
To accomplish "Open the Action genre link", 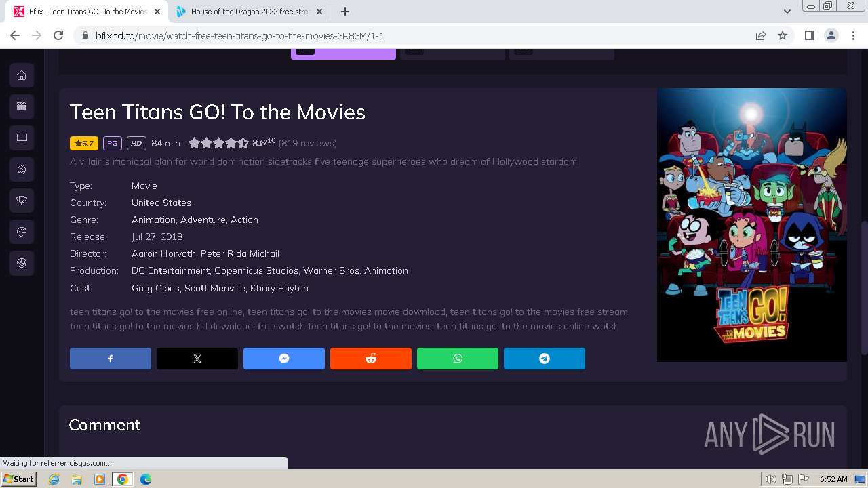I will point(244,220).
